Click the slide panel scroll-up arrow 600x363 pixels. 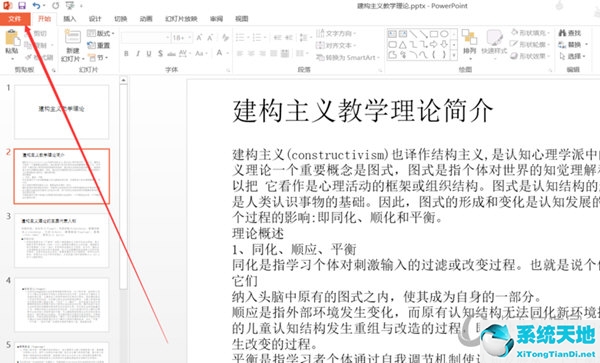[123, 80]
